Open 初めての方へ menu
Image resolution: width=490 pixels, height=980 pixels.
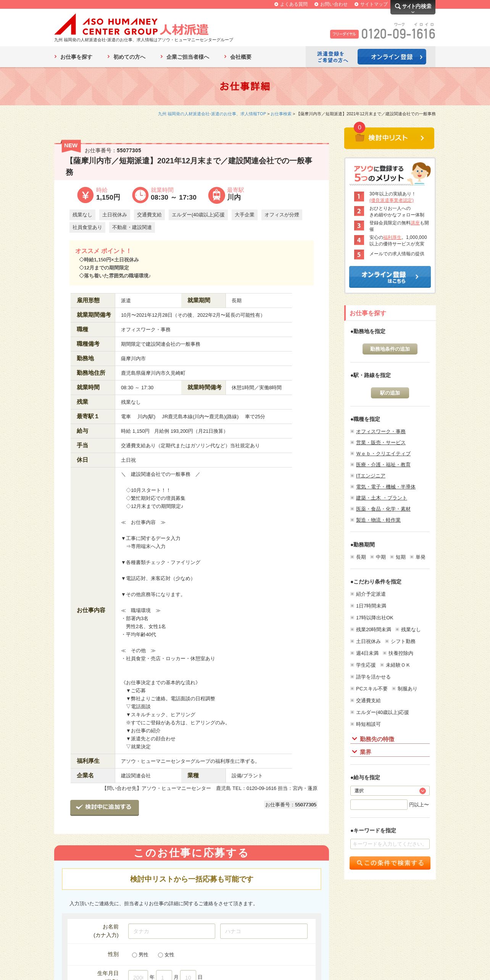pyautogui.click(x=126, y=57)
